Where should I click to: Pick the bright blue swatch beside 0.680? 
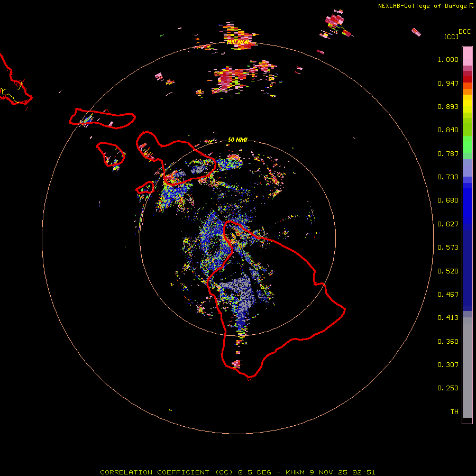click(x=467, y=204)
